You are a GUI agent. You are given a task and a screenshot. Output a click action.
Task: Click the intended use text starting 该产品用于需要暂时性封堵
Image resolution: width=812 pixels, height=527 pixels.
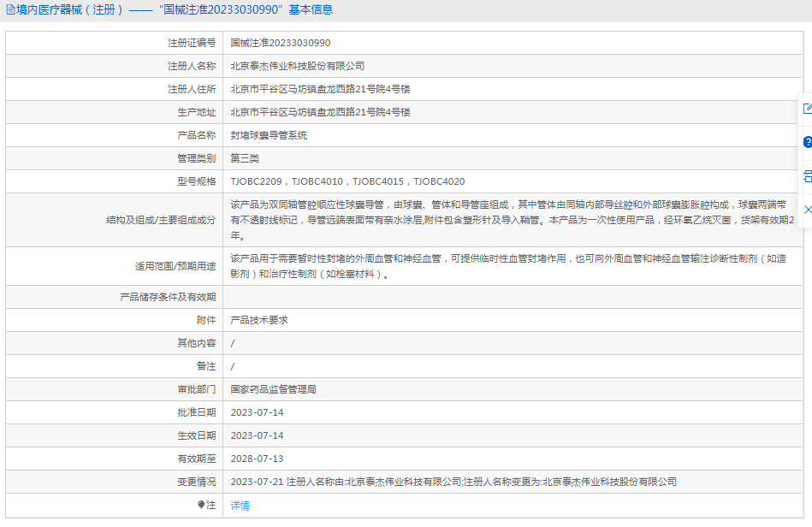[x=508, y=266]
